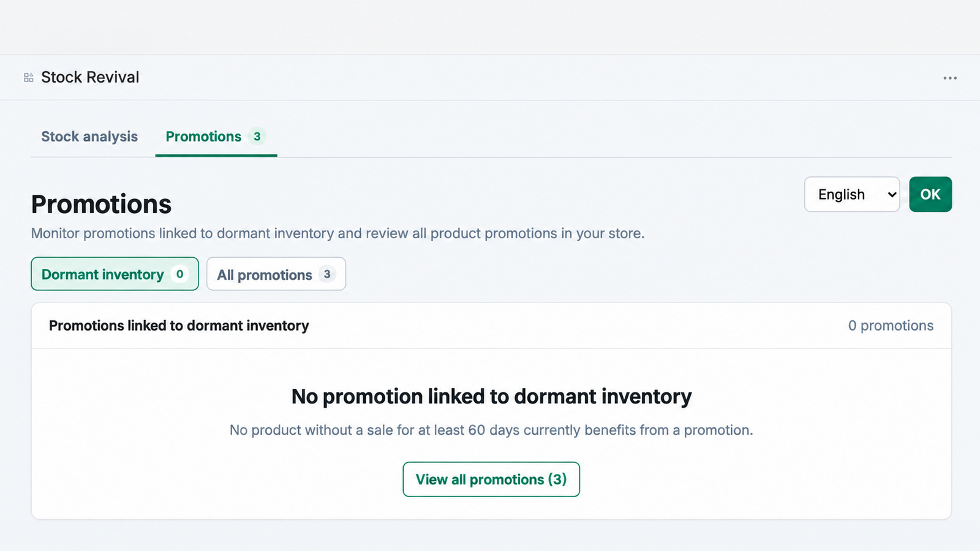Click View all promotions (3) button

tap(491, 479)
